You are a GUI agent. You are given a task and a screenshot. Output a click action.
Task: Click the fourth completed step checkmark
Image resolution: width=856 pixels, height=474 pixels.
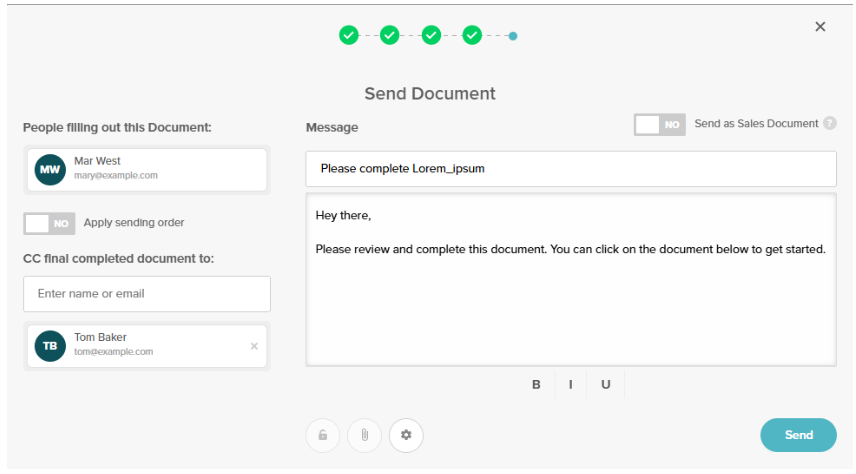click(472, 35)
